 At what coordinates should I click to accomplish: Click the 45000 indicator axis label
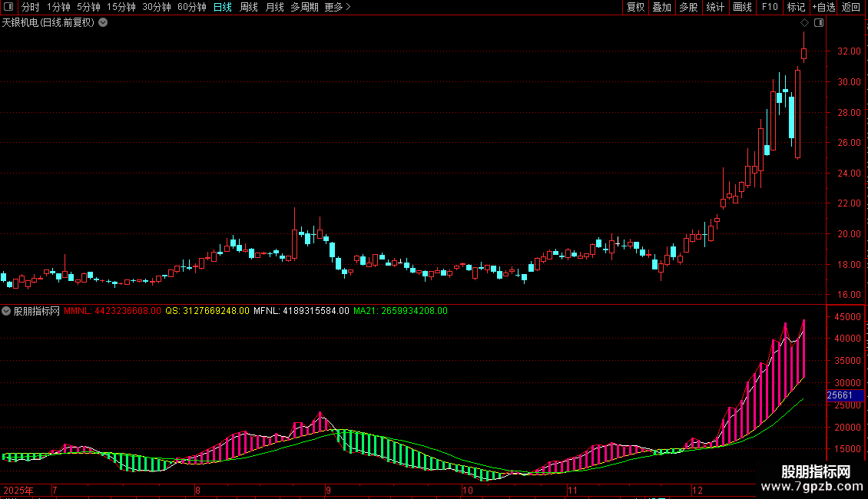(847, 317)
